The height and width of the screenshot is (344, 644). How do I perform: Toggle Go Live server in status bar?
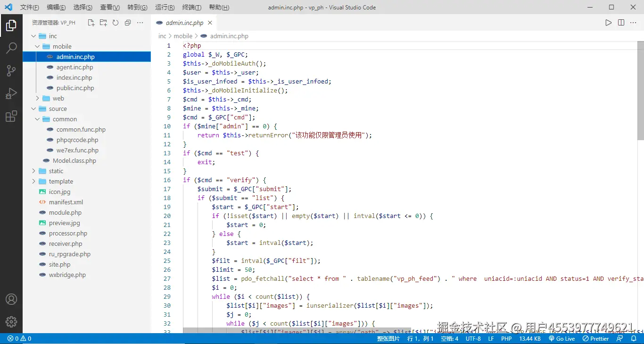click(562, 339)
